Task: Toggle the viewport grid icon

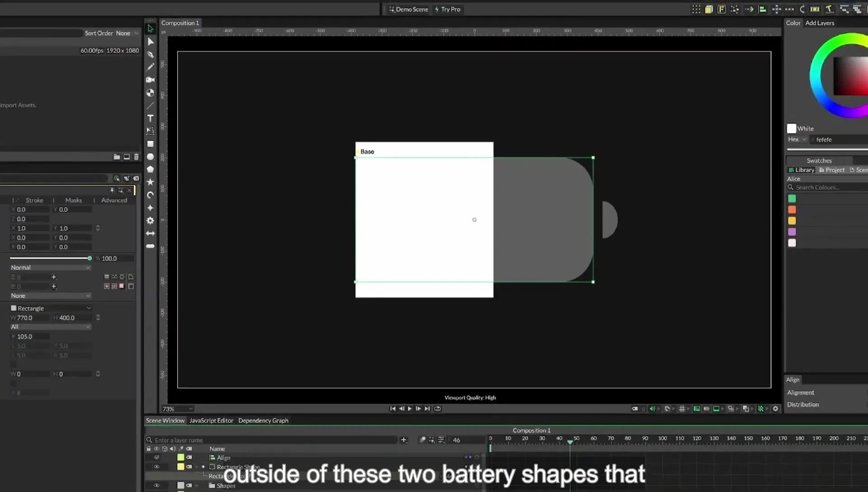Action: 682,409
